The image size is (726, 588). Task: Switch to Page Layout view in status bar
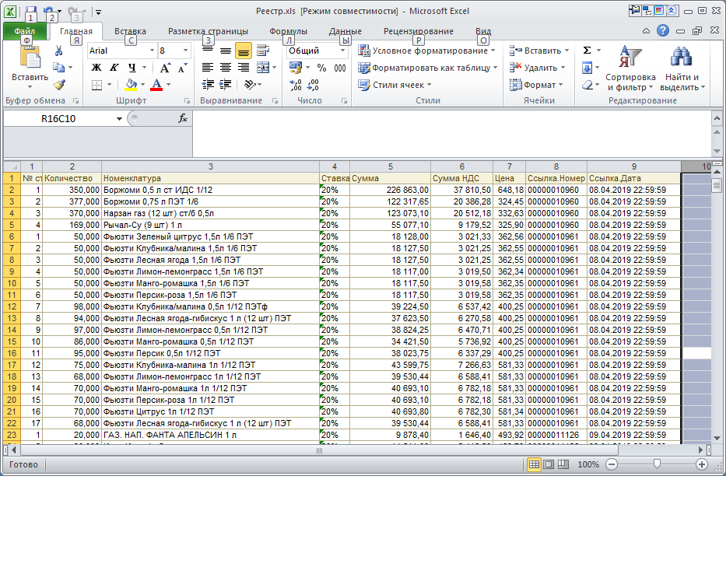click(549, 464)
